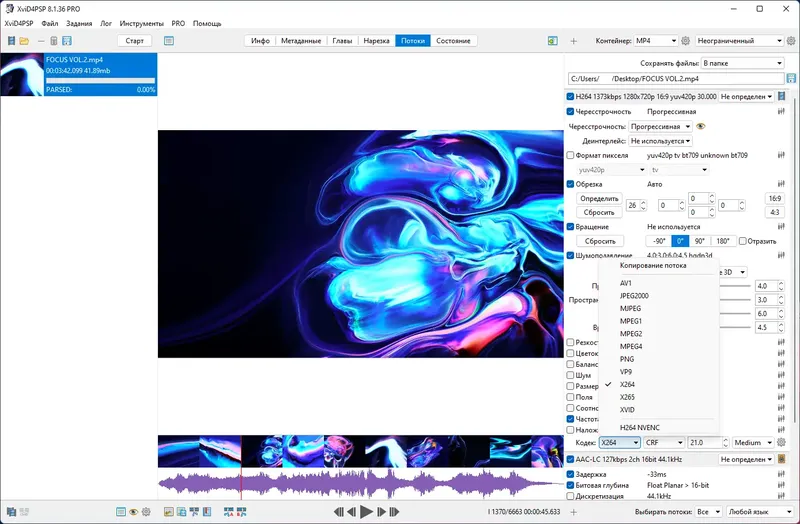
Task: Click eye icon in bottom toolbar
Action: (134, 512)
